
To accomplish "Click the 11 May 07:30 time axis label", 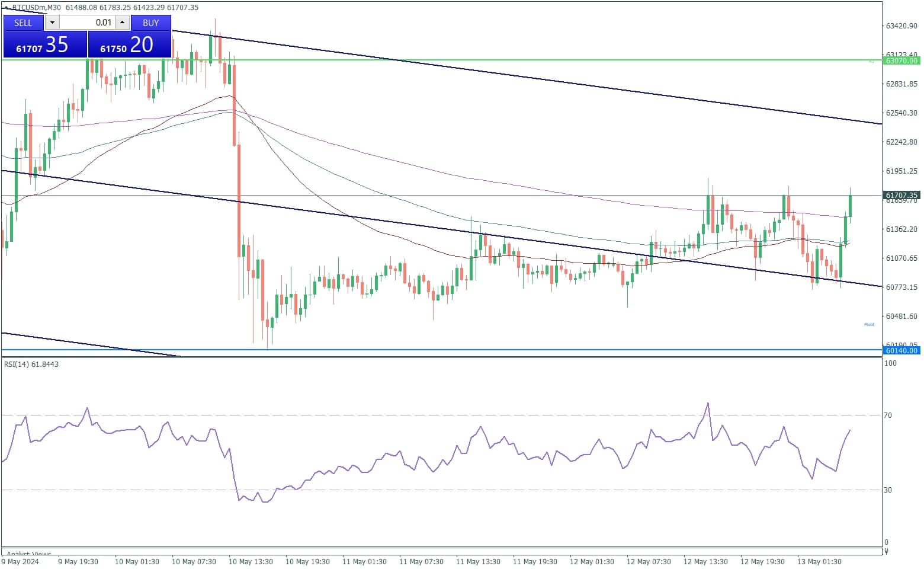I will (x=421, y=562).
